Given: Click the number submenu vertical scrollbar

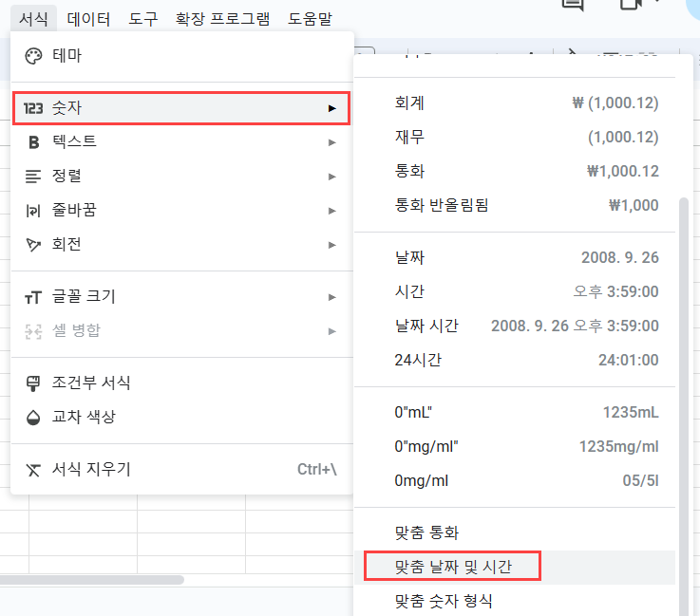Looking at the screenshot, I should pyautogui.click(x=684, y=407).
